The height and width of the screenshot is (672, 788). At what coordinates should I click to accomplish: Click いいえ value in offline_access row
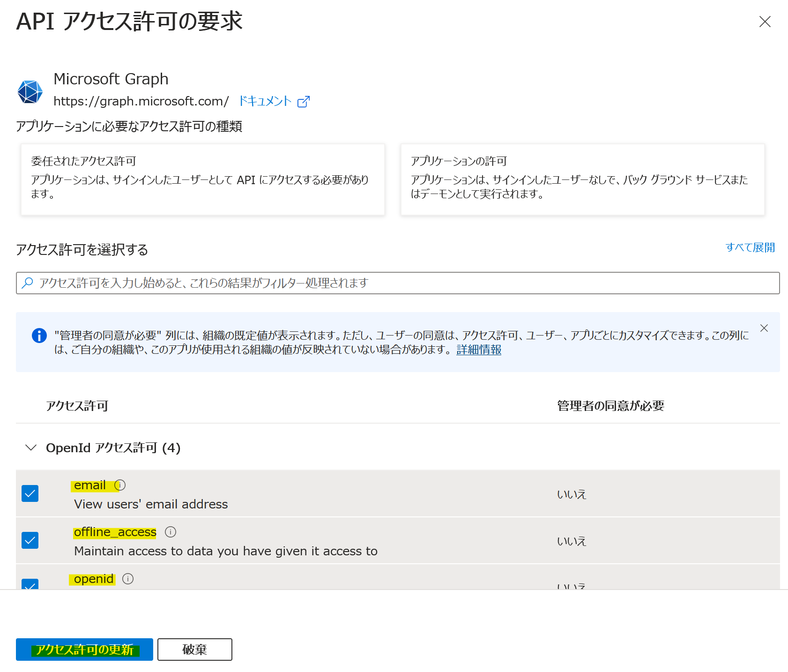point(572,541)
